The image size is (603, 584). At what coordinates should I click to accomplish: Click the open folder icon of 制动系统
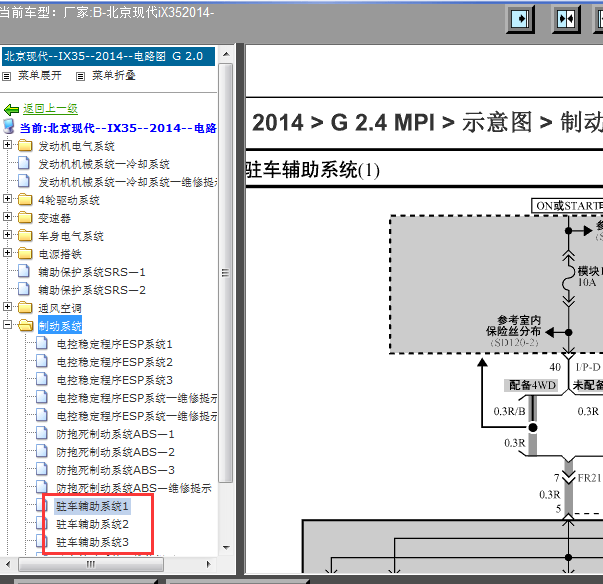[x=26, y=326]
